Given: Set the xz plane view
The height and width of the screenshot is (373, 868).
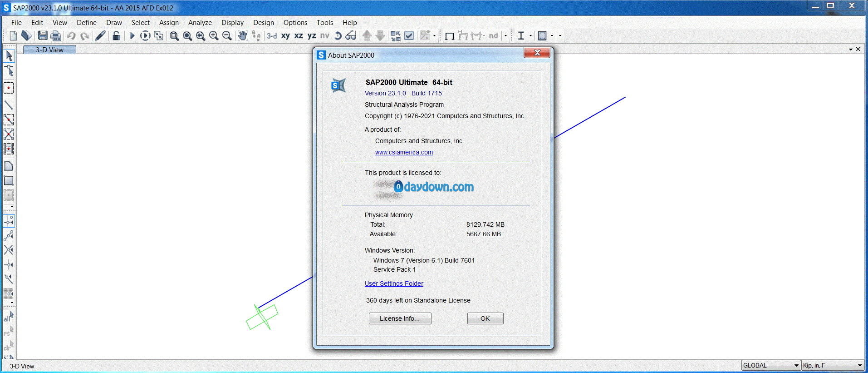Looking at the screenshot, I should coord(299,35).
